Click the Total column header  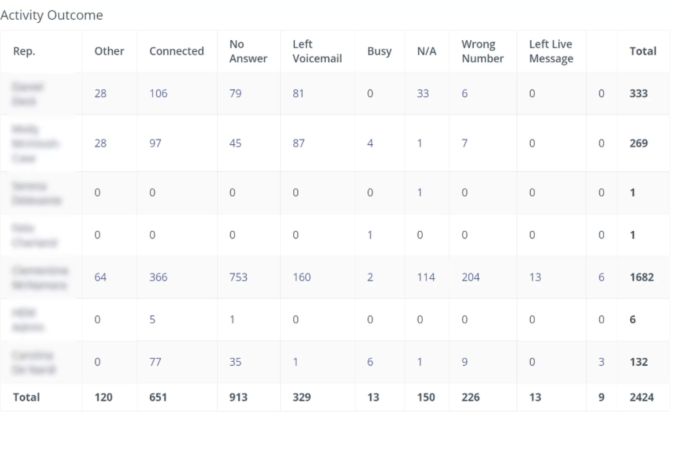pyautogui.click(x=643, y=51)
